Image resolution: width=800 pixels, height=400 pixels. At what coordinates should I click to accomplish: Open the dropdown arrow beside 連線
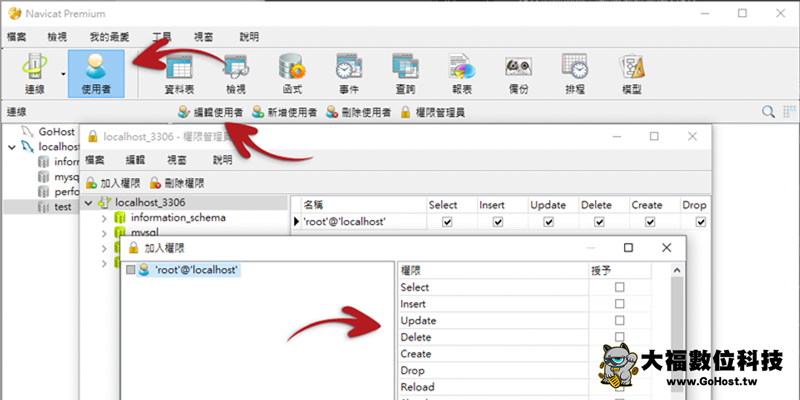pos(65,73)
